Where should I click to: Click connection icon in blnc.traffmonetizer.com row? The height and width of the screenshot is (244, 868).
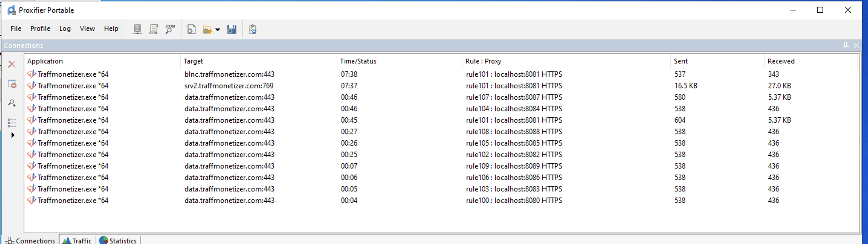31,74
